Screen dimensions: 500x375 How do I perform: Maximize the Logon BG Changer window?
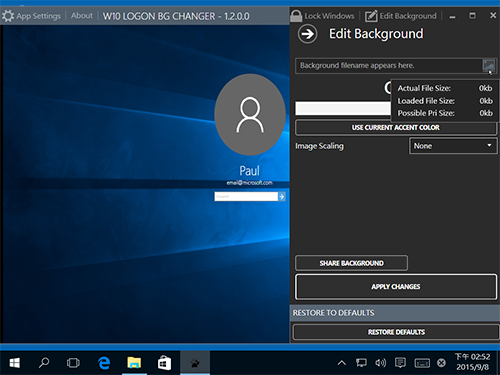point(472,16)
